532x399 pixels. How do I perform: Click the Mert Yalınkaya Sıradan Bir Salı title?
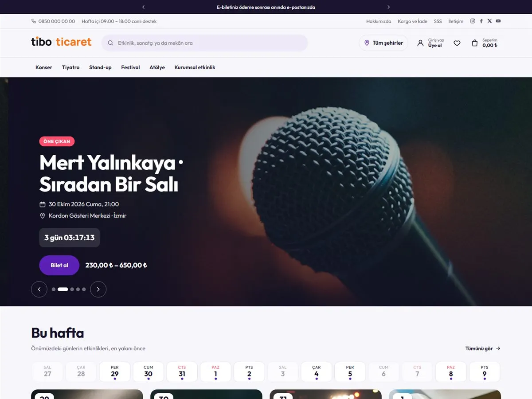[111, 173]
